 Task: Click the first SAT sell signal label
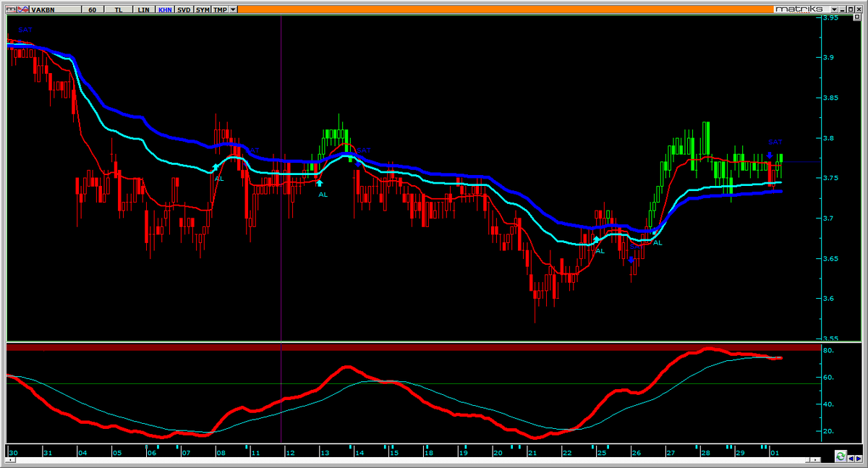(26, 29)
